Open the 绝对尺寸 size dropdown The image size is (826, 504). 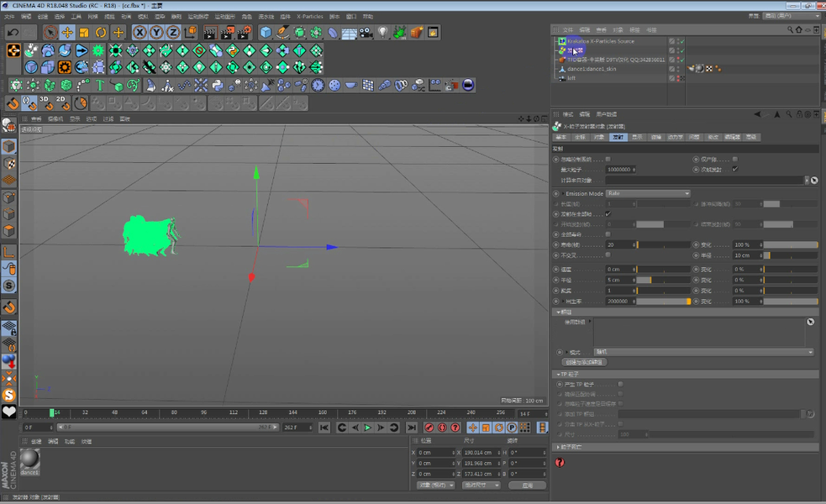(481, 485)
